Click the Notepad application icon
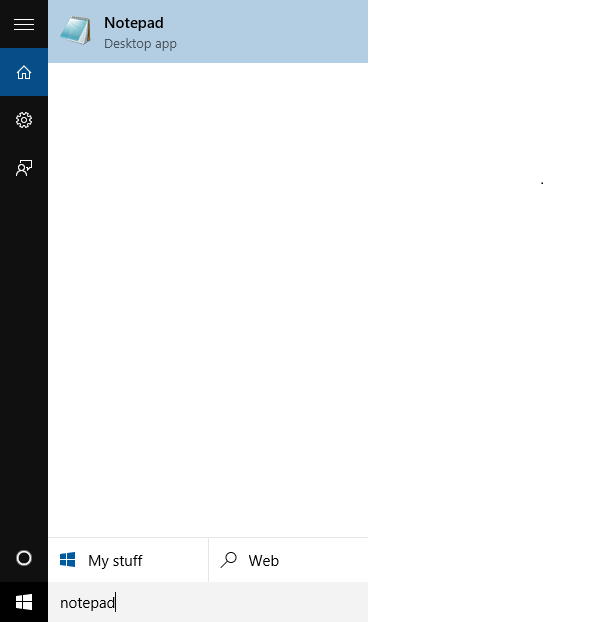This screenshot has width=614, height=622. tap(76, 31)
